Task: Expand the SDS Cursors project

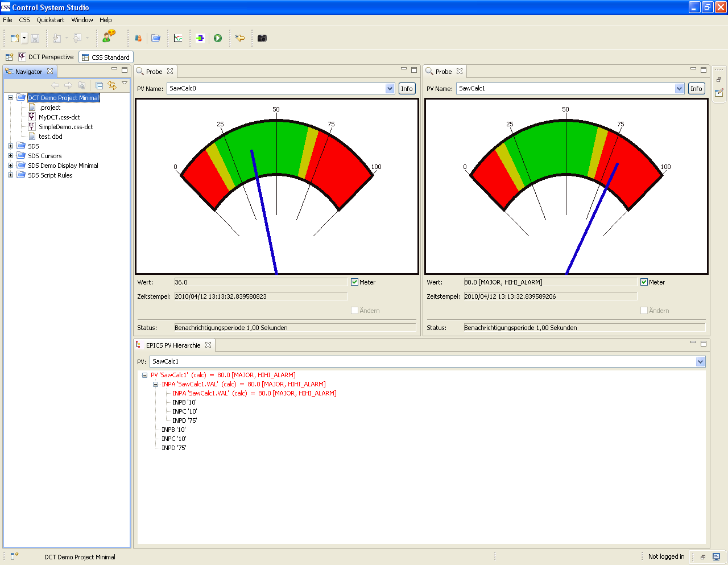Action: pyautogui.click(x=10, y=156)
